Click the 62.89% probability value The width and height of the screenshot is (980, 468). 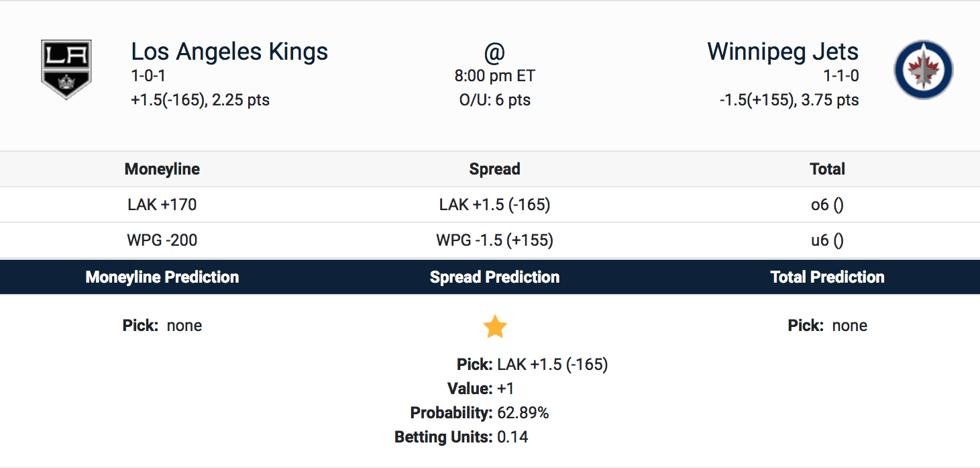click(x=523, y=413)
